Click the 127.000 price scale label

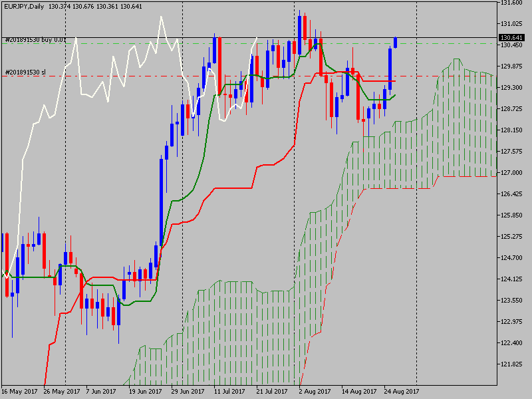tap(511, 173)
